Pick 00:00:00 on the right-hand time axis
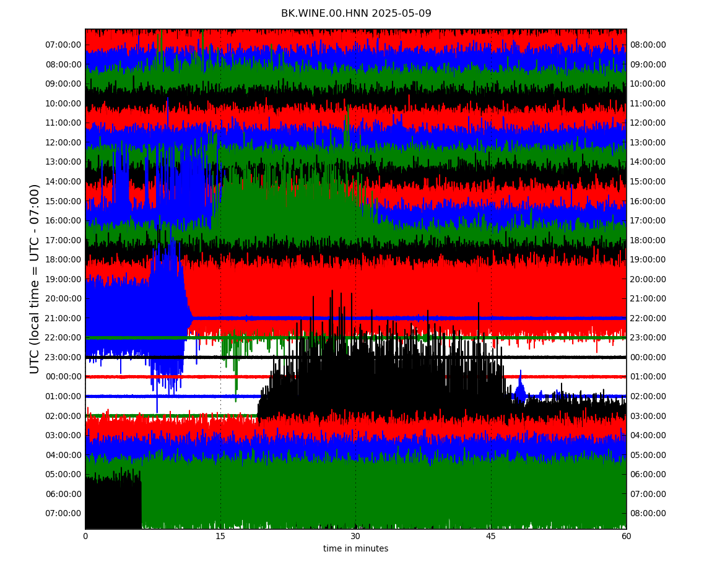 pos(648,357)
